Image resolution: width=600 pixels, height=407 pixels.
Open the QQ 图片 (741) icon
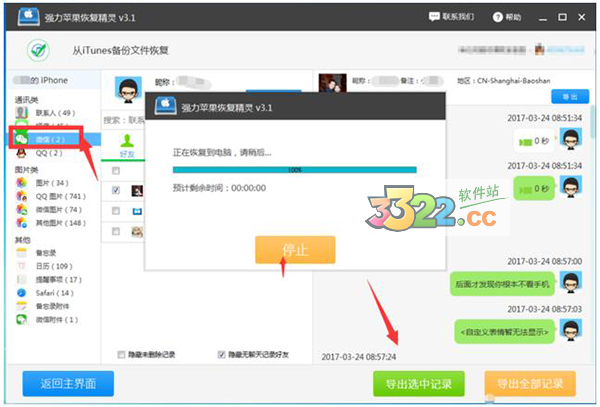tap(21, 196)
